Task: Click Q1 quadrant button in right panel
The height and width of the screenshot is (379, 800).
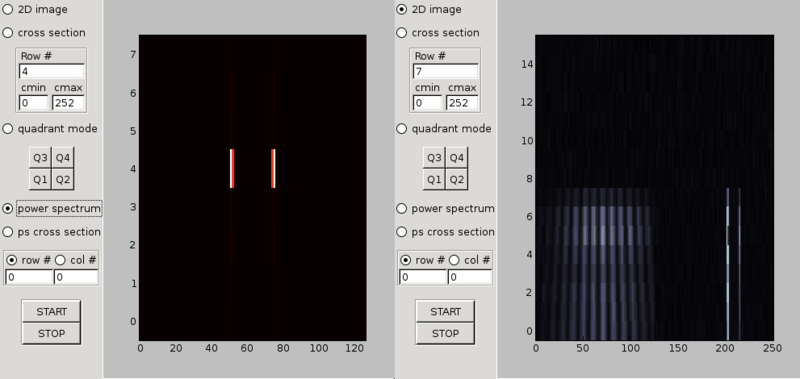Action: point(434,179)
